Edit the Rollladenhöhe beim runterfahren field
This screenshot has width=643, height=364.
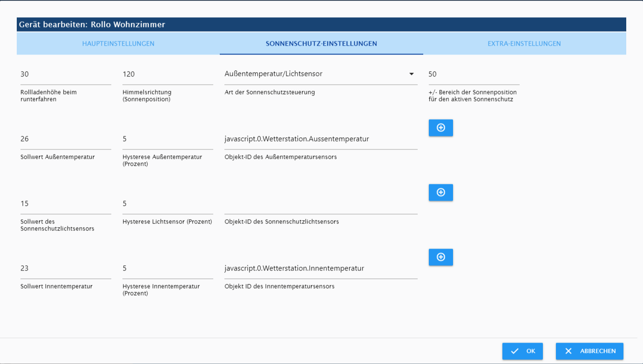point(66,74)
